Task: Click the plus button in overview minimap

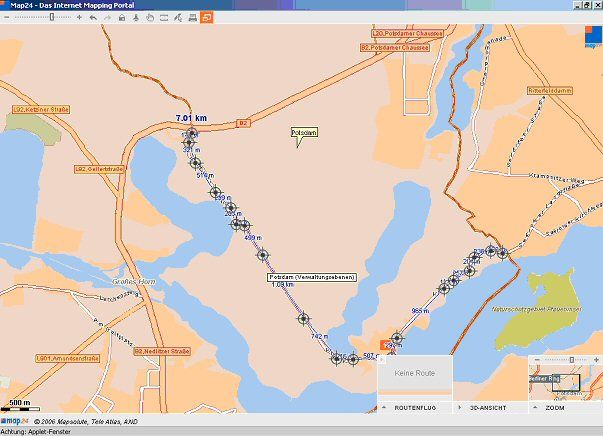Action: coord(596,360)
